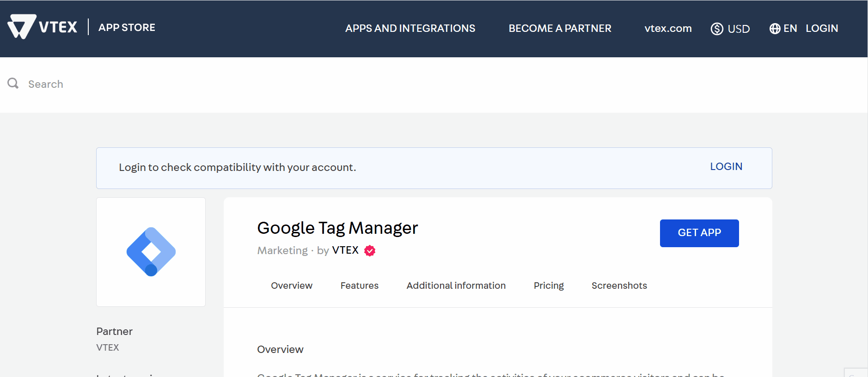Image resolution: width=868 pixels, height=377 pixels.
Task: Click the GET APP button
Action: (699, 233)
